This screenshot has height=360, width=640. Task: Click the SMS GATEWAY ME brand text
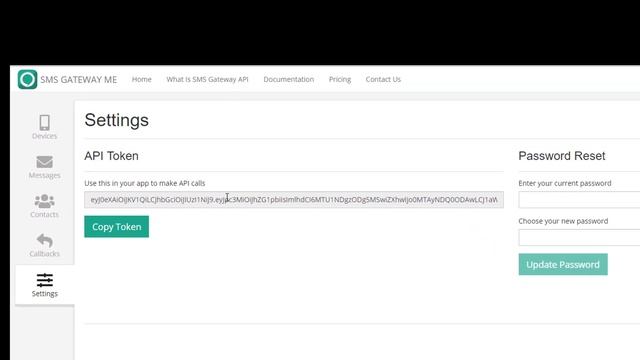(x=79, y=80)
